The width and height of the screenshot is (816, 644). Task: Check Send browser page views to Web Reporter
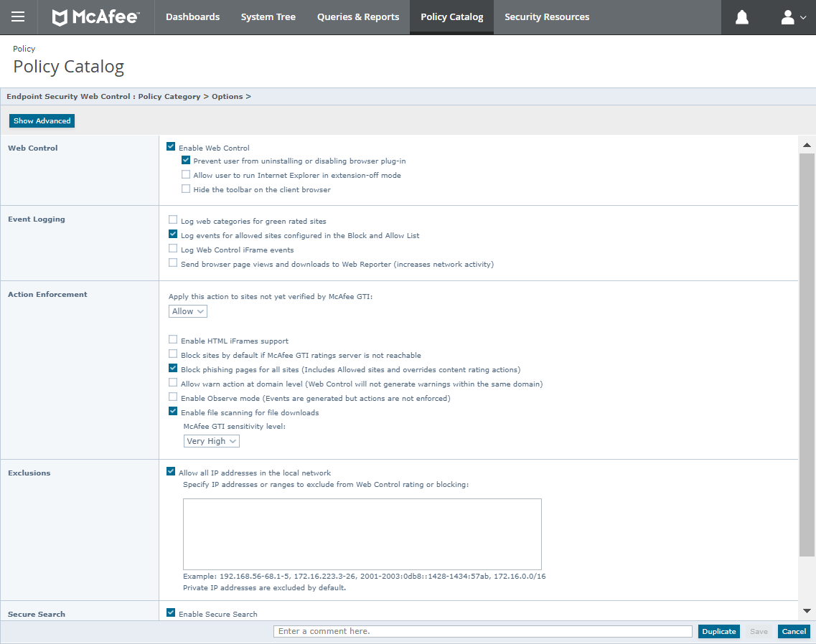[173, 262]
